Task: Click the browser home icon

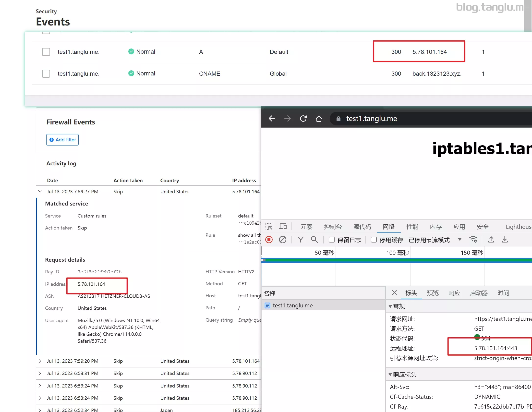Action: [319, 119]
